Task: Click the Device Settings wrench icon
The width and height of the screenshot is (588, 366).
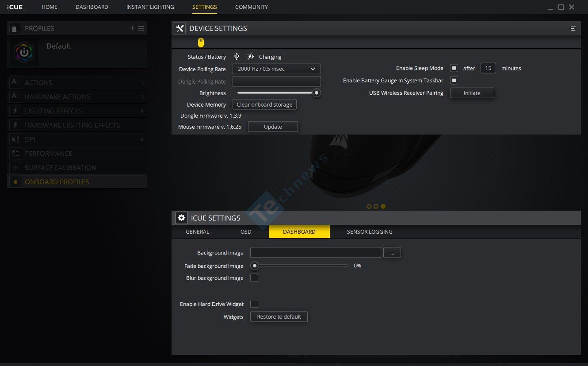Action: coord(179,28)
